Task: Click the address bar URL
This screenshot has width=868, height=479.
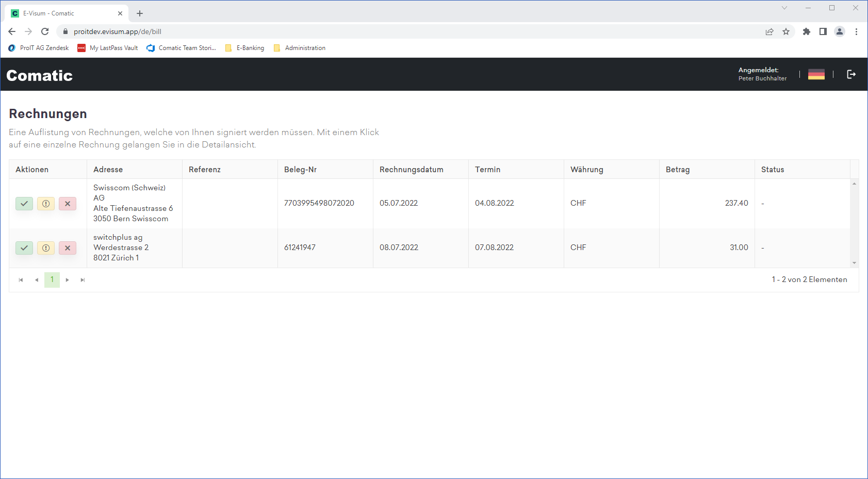Action: (x=118, y=31)
